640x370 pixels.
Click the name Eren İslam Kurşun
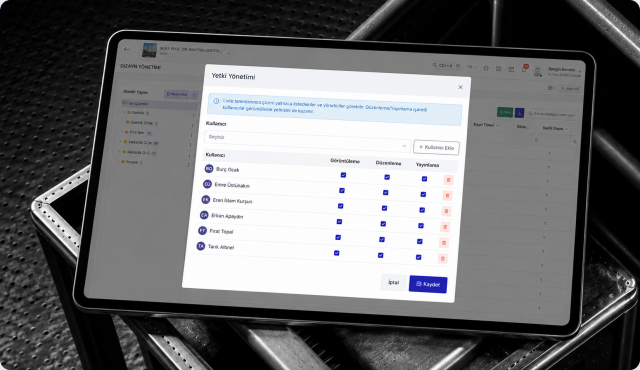pos(232,201)
